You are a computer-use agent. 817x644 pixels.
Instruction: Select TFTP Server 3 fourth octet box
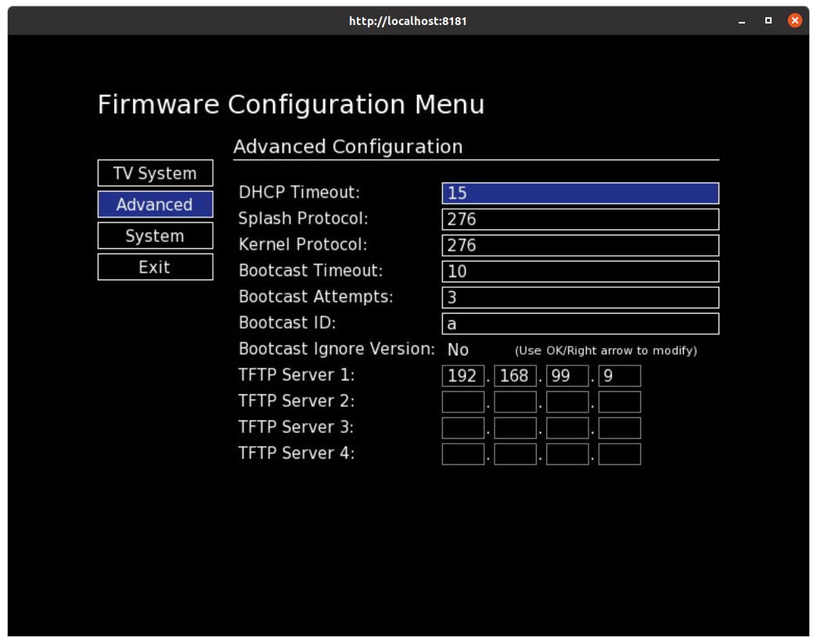click(x=620, y=428)
